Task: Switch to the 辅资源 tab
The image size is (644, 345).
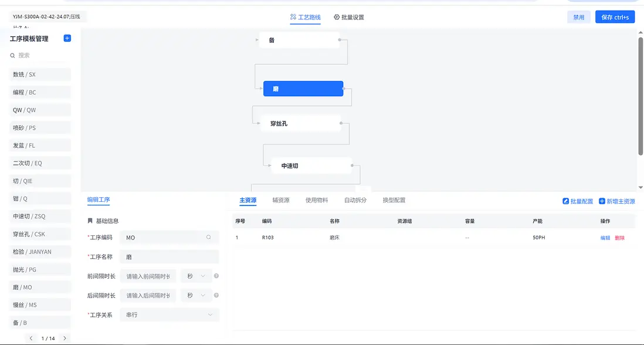Action: coord(280,200)
